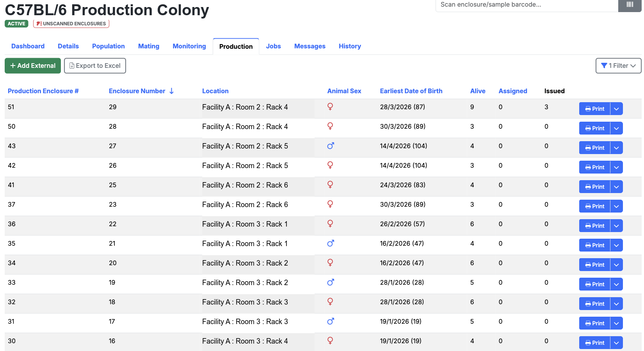Click location Facility A : Room 3 : Rack 4
The image size is (644, 351).
point(245,341)
